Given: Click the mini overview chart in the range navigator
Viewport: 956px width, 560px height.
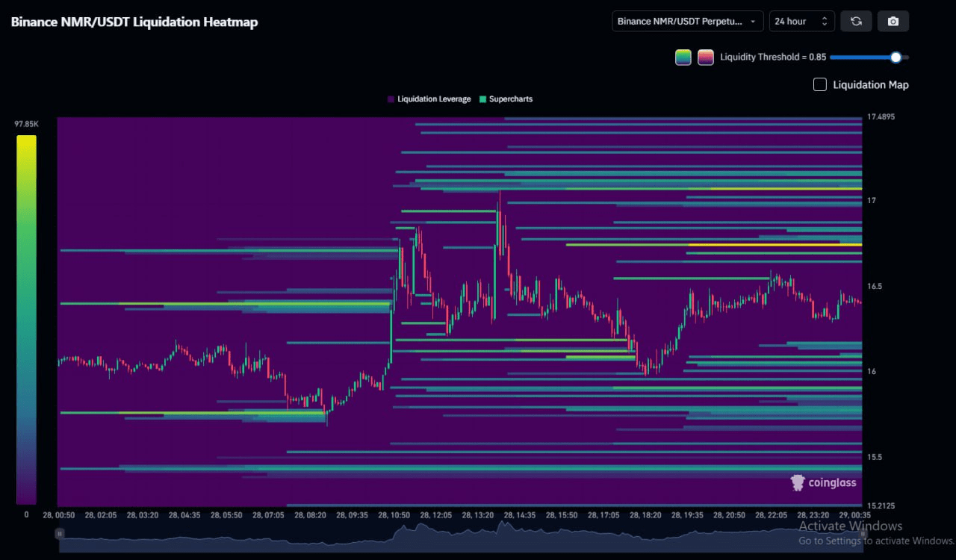Looking at the screenshot, I should (x=461, y=536).
